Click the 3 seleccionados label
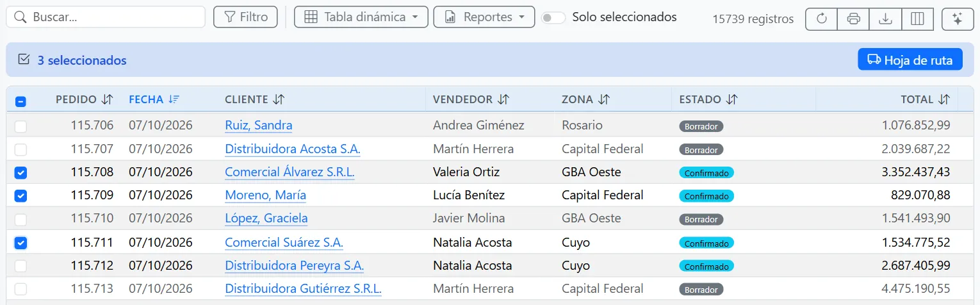The height and width of the screenshot is (305, 980). [x=82, y=60]
